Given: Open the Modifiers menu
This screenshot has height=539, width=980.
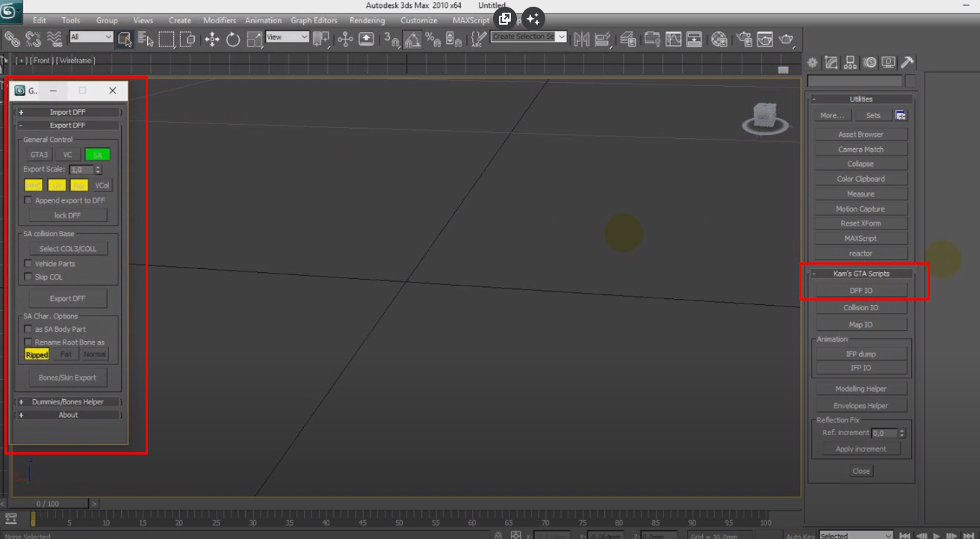Looking at the screenshot, I should (220, 20).
